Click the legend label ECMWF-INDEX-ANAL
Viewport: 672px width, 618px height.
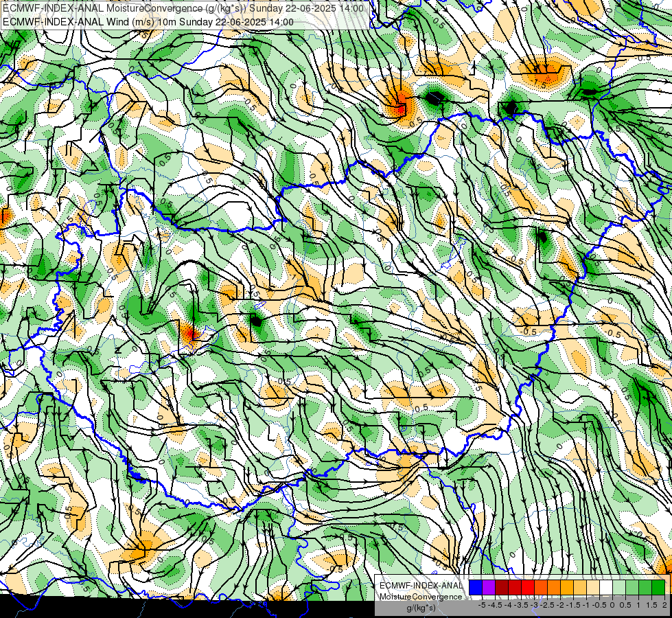pos(421,586)
